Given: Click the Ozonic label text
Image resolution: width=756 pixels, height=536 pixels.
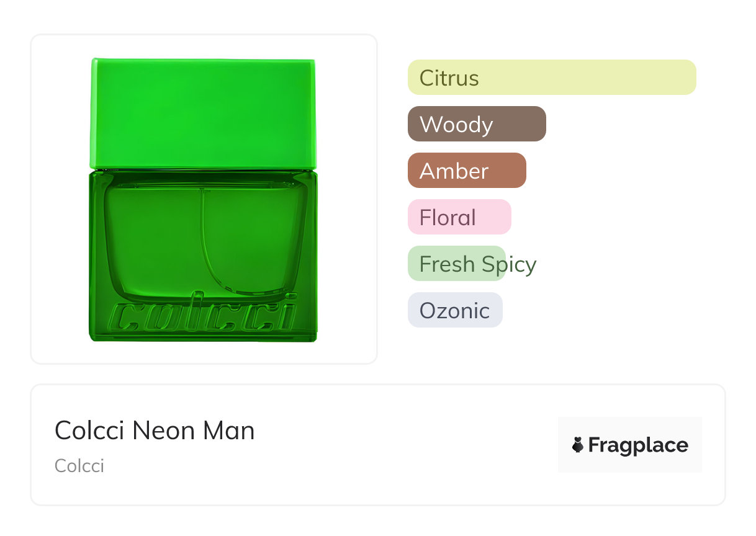Looking at the screenshot, I should pos(454,311).
